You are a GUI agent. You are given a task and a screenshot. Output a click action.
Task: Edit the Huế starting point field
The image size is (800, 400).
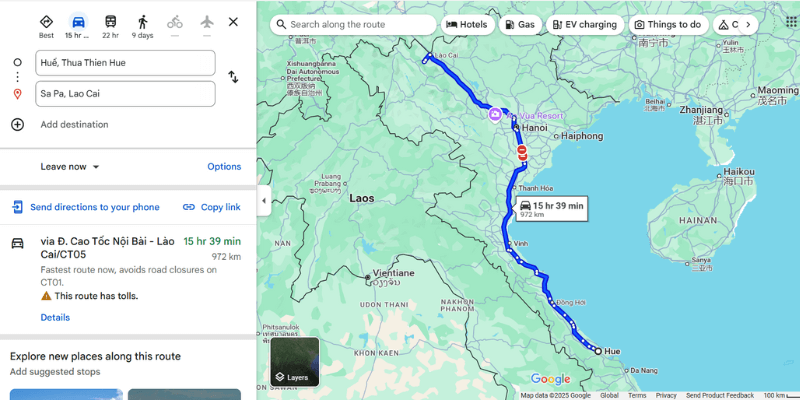(x=125, y=63)
